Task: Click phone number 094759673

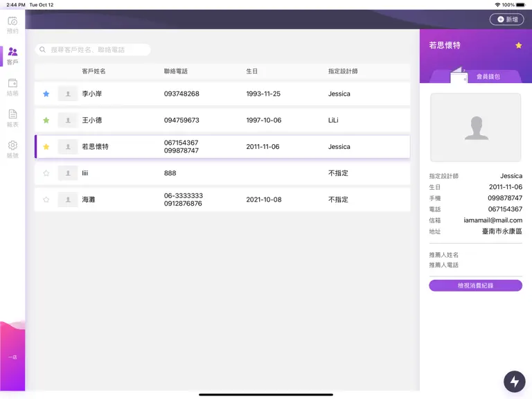Action: tap(181, 120)
